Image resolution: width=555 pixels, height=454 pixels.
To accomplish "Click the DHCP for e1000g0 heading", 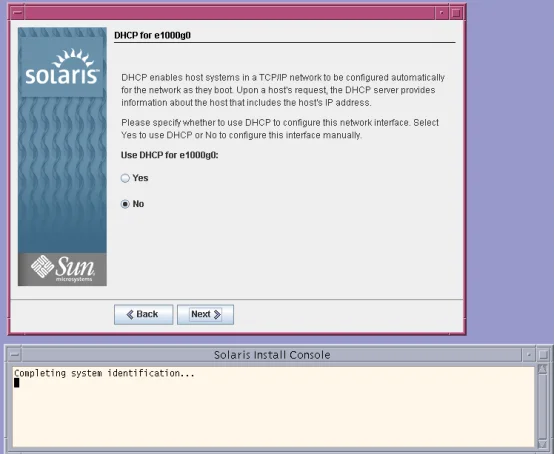I will (153, 35).
